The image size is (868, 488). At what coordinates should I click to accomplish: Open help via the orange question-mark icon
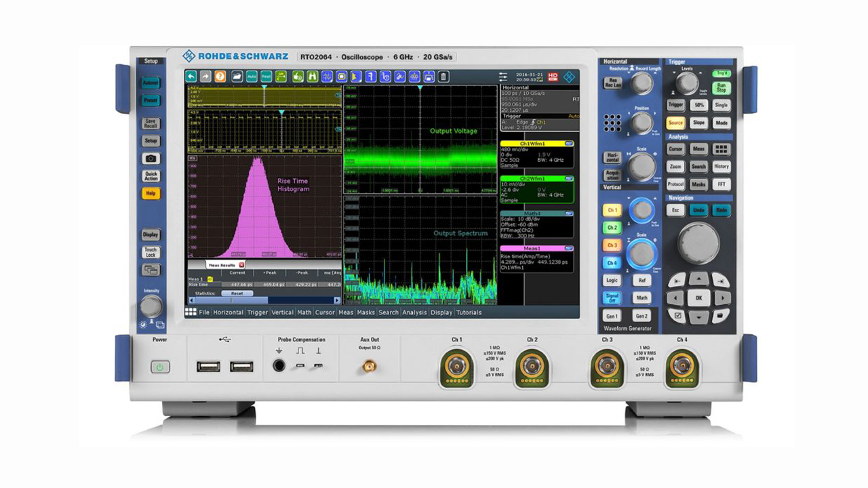coord(220,77)
